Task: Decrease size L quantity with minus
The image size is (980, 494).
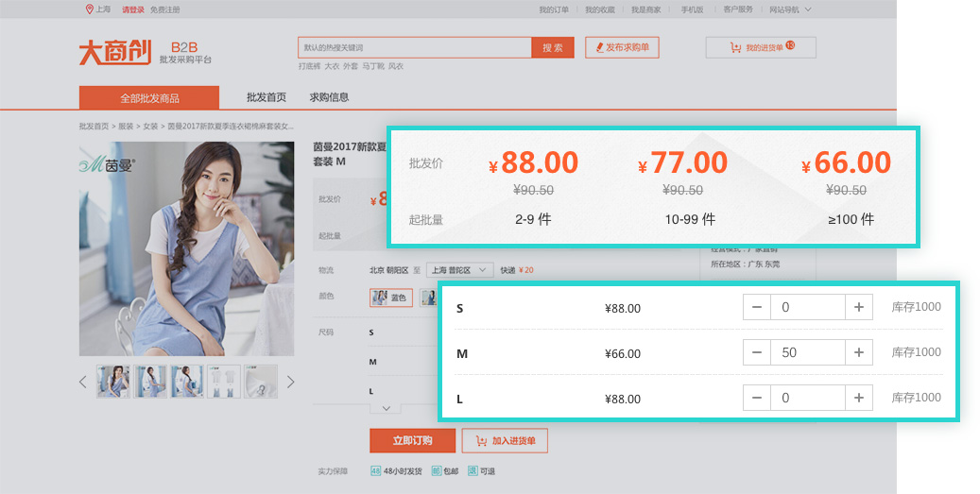Action: (757, 398)
